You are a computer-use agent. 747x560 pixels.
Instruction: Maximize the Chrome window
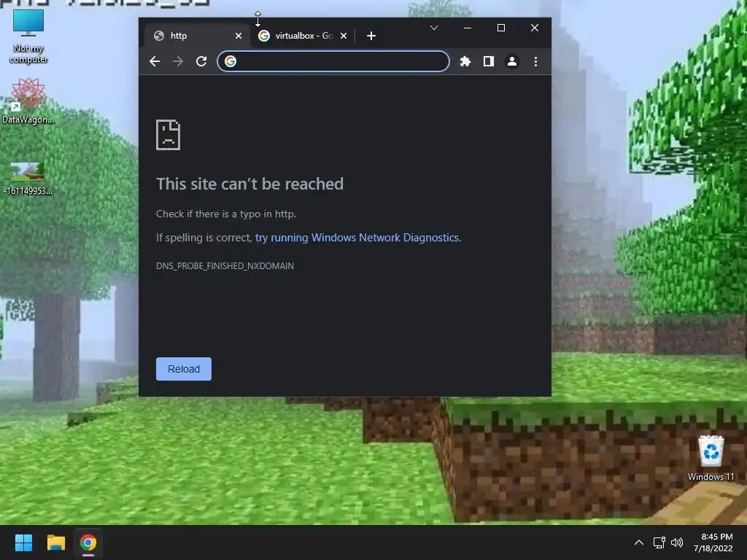pos(500,28)
